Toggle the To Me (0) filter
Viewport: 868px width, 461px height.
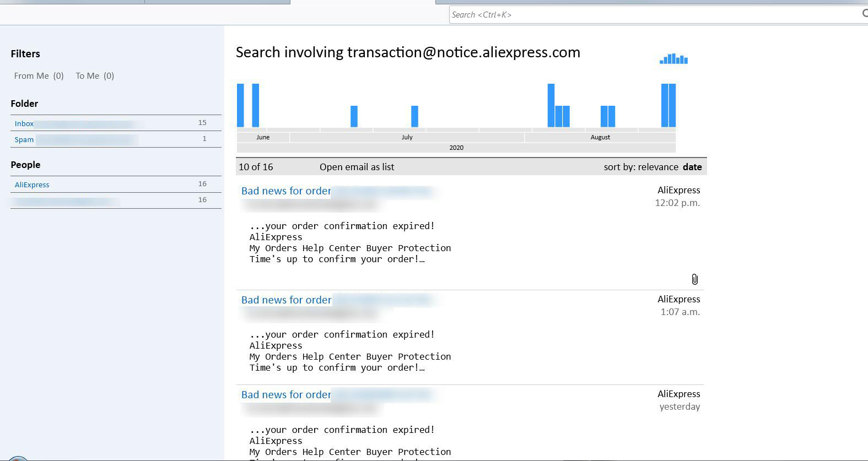pos(95,76)
